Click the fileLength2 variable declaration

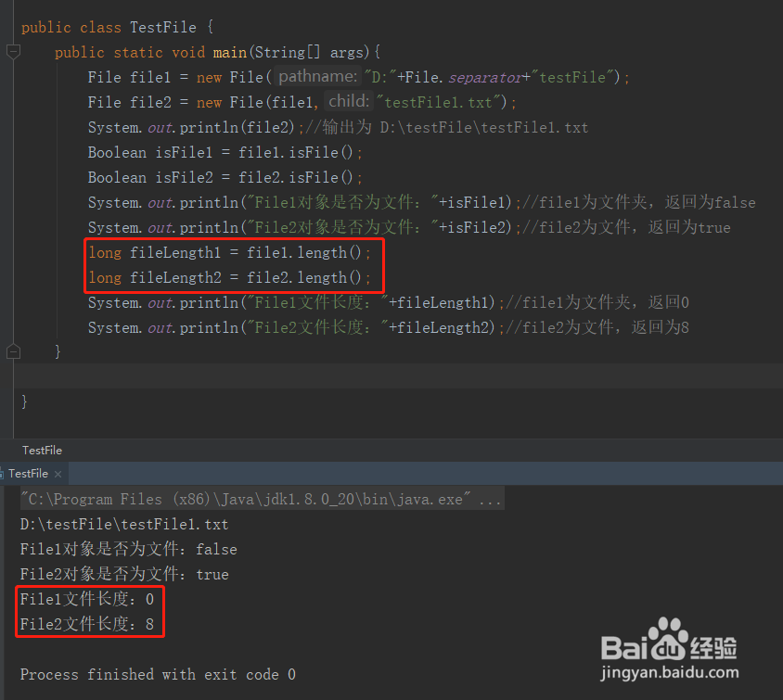pos(175,277)
